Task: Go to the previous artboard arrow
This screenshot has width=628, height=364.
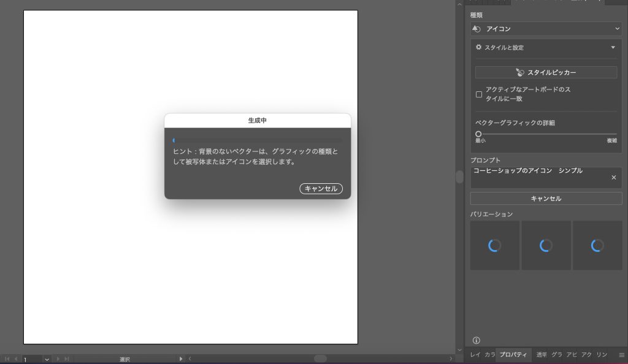Action: point(16,359)
